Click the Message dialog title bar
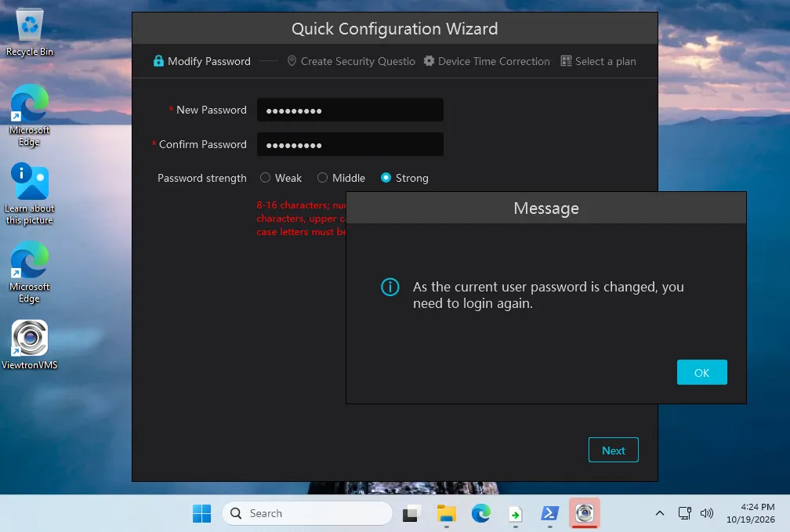Viewport: 790px width, 532px height. coord(546,208)
